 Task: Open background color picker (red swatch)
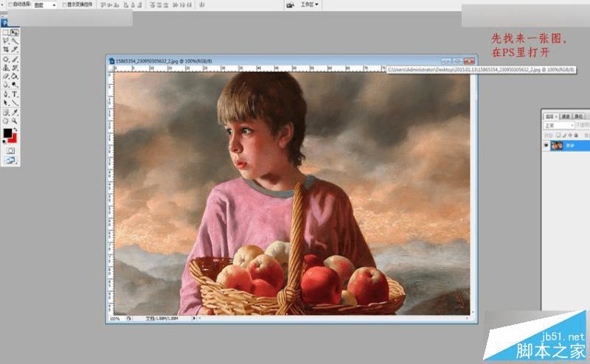point(13,139)
